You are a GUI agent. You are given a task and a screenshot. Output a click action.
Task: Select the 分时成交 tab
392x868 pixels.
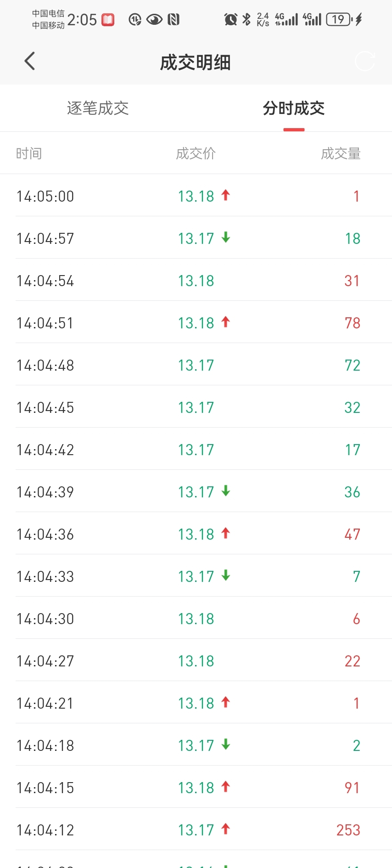tap(294, 108)
